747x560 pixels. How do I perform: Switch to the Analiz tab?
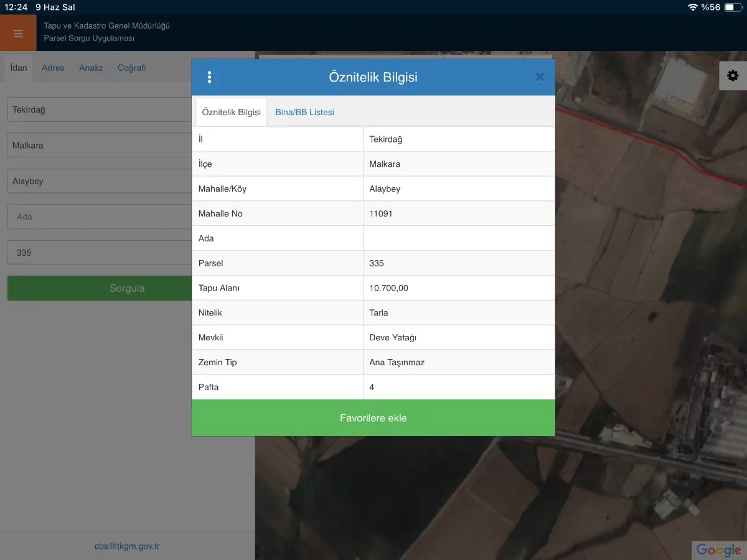click(91, 68)
